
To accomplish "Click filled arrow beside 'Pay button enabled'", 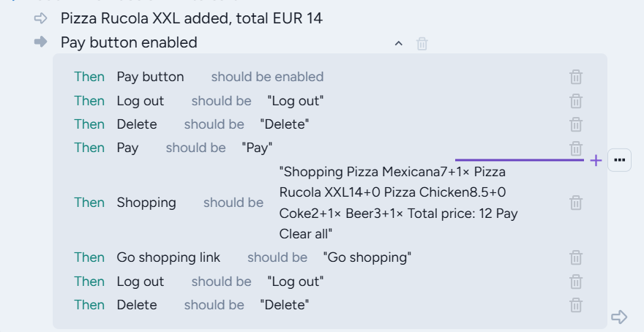I will (41, 42).
